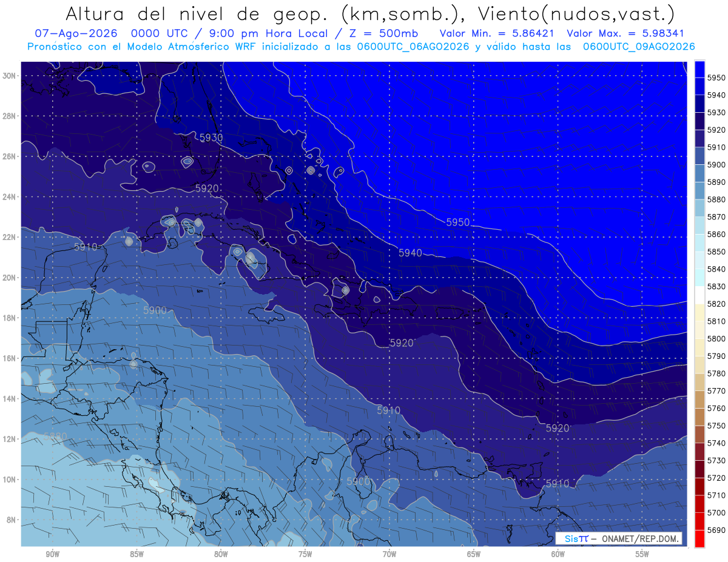
Task: Click the colorbar tick label 5860
Action: pos(716,234)
